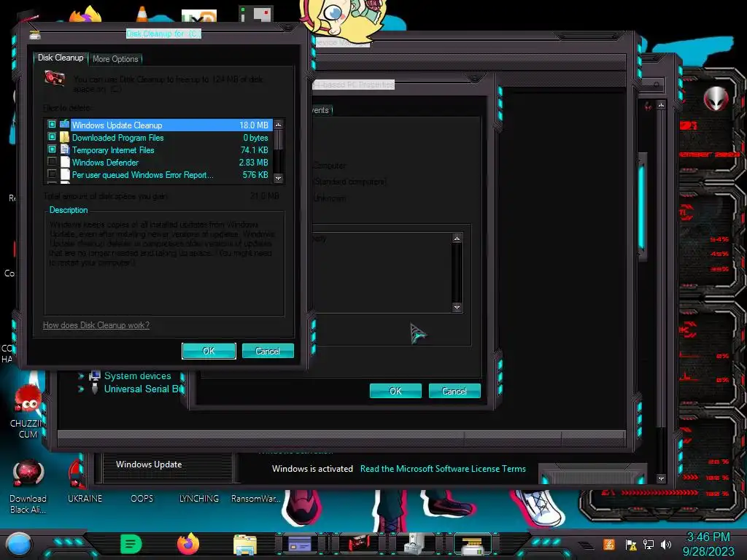
Task: Click the Temporary Internet Files page icon
Action: coord(65,149)
